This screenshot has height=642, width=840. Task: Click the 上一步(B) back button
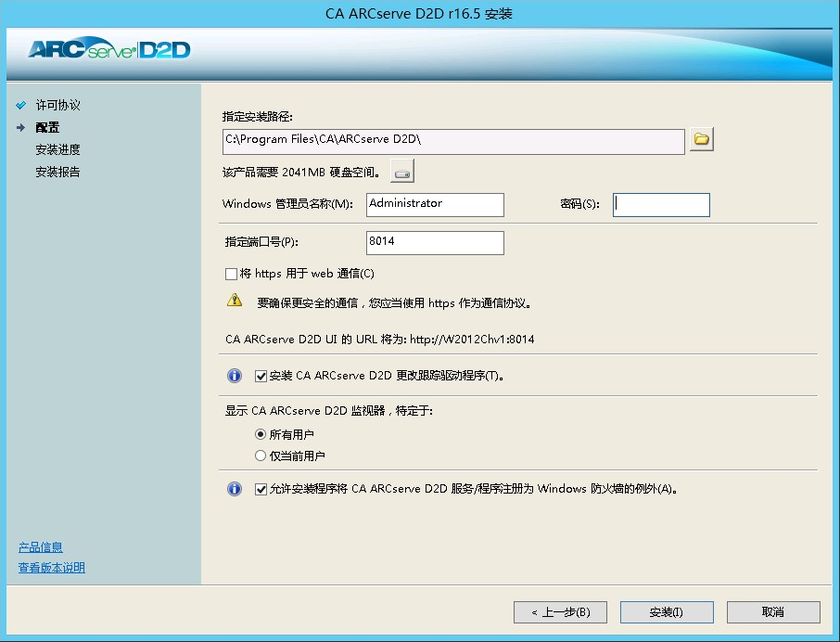(560, 612)
